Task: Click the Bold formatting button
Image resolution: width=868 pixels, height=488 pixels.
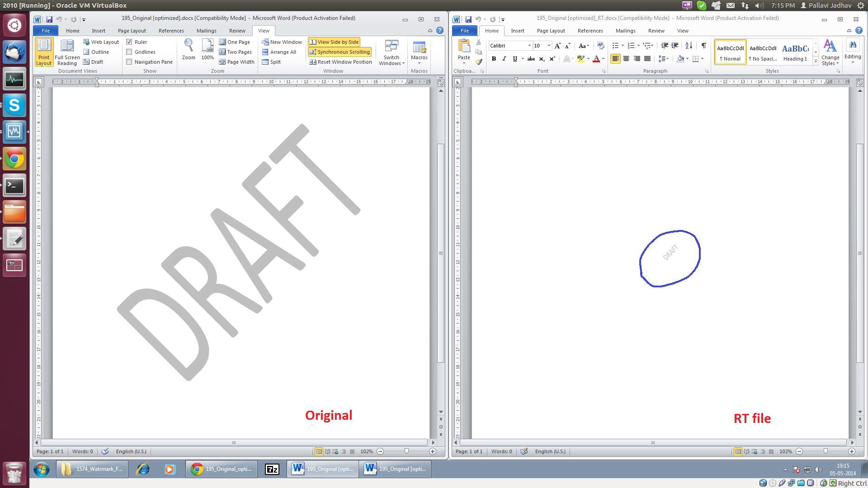Action: (494, 59)
